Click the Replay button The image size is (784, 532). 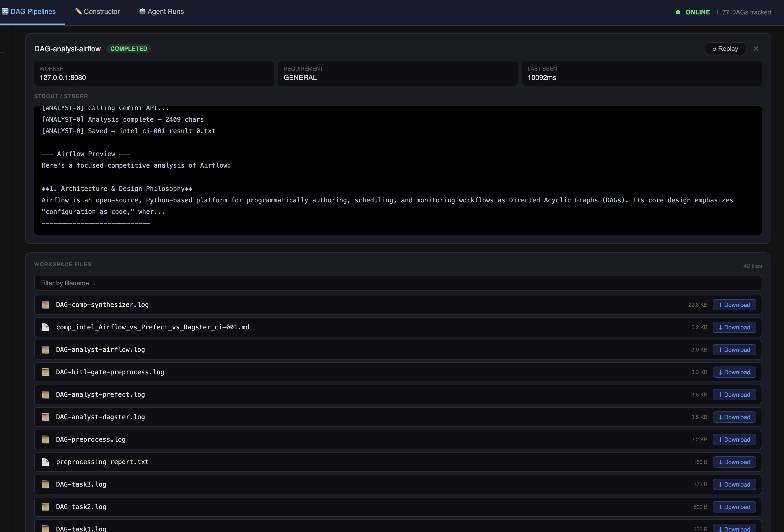tap(725, 49)
